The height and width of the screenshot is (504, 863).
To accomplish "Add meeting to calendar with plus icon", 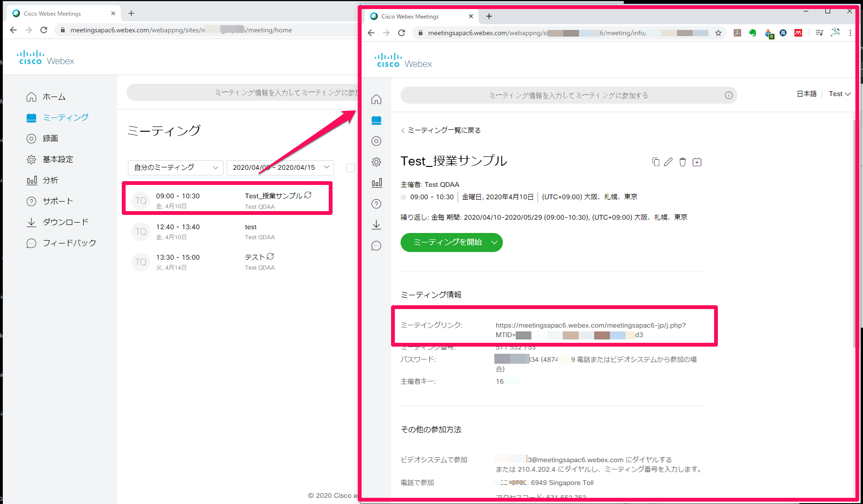I will click(x=697, y=162).
